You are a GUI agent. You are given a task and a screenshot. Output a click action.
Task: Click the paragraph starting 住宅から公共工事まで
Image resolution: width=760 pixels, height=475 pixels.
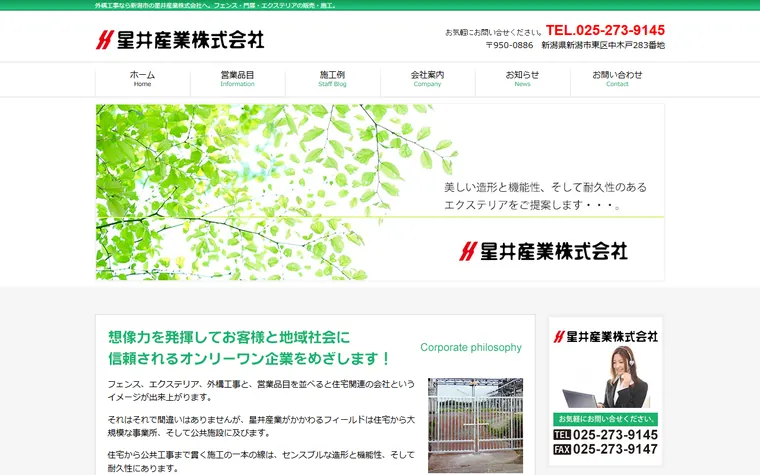(261, 461)
